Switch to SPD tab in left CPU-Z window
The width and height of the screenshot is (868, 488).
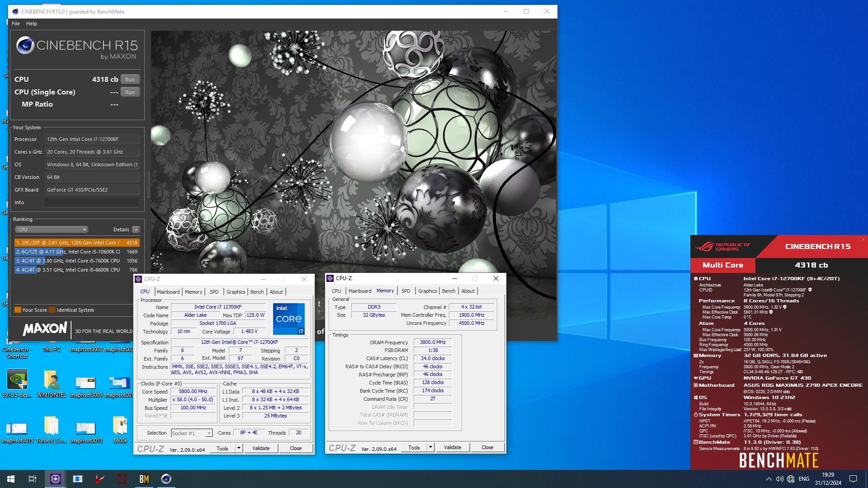click(214, 292)
